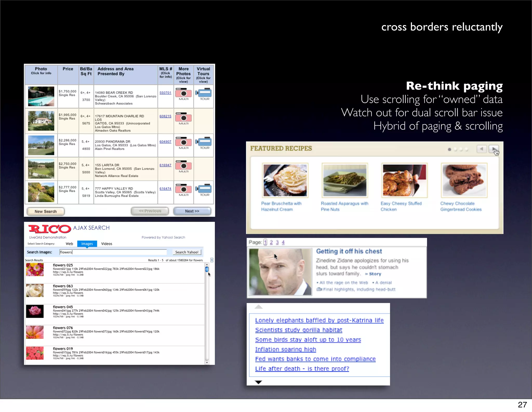
Task: Switch to Web search category tab
Action: [x=69, y=244]
